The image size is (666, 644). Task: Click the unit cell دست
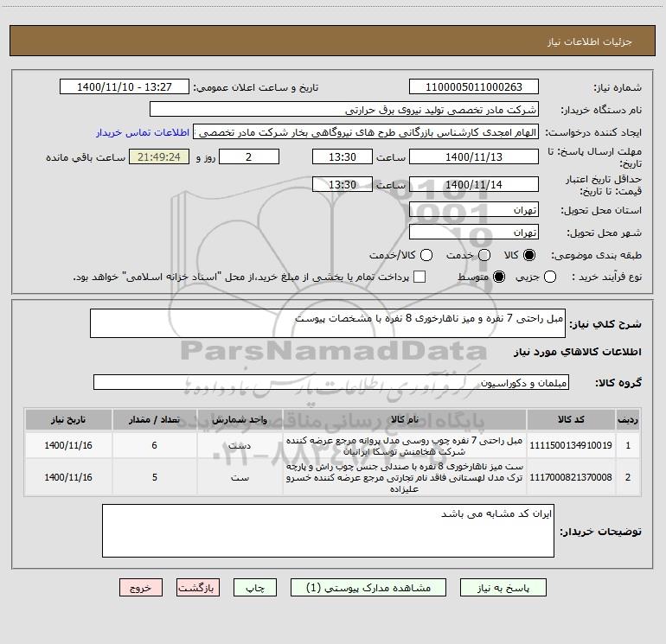pos(240,445)
